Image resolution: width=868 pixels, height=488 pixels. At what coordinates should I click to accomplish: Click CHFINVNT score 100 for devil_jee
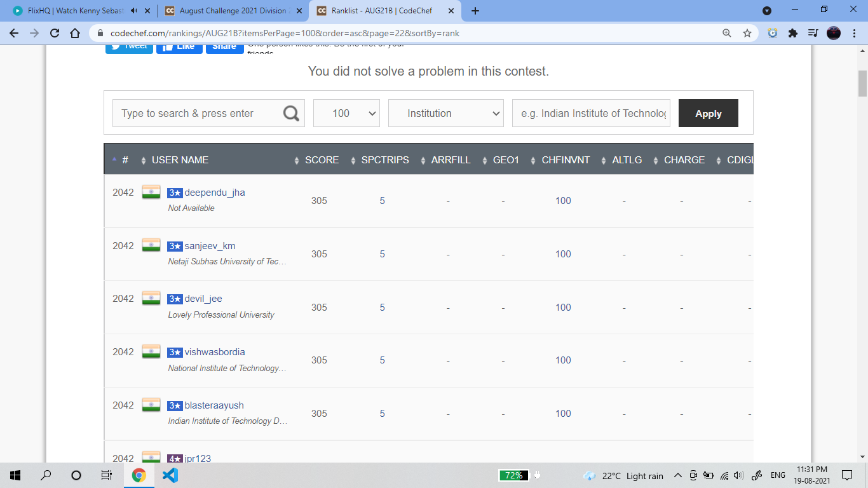click(563, 308)
